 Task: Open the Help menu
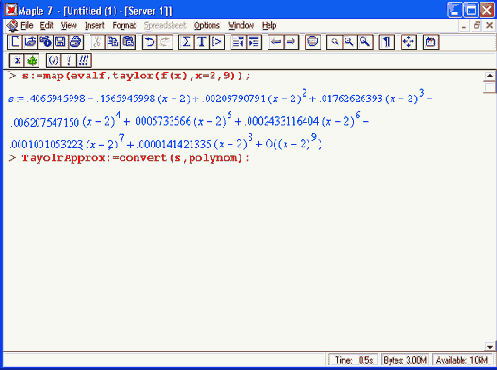(269, 26)
